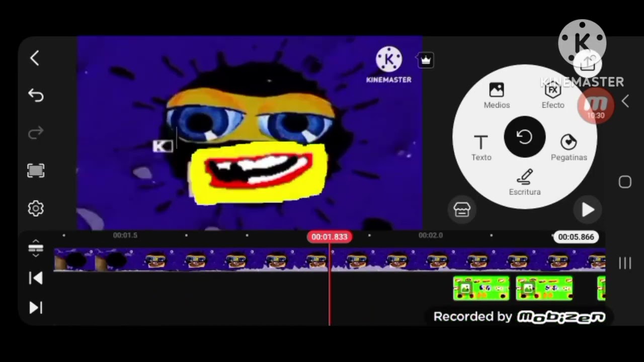644x362 pixels.
Task: Undo the last edit
Action: coord(36,95)
